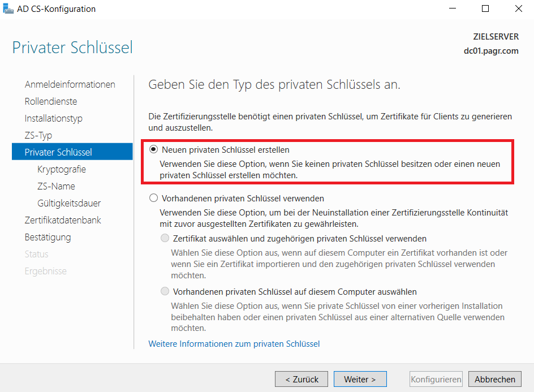Screen dimensions: 534x392
Task: Jump to the 'Bestätigung' step
Action: [48, 238]
